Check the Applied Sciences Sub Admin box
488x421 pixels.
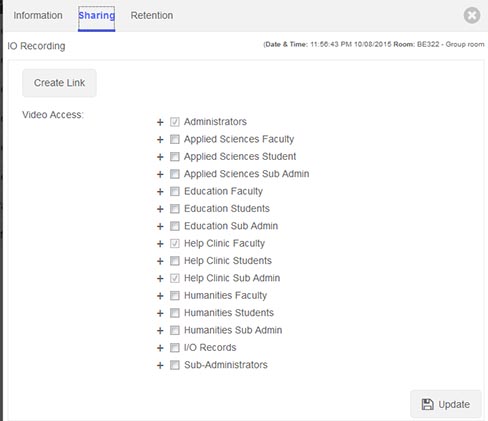click(175, 174)
